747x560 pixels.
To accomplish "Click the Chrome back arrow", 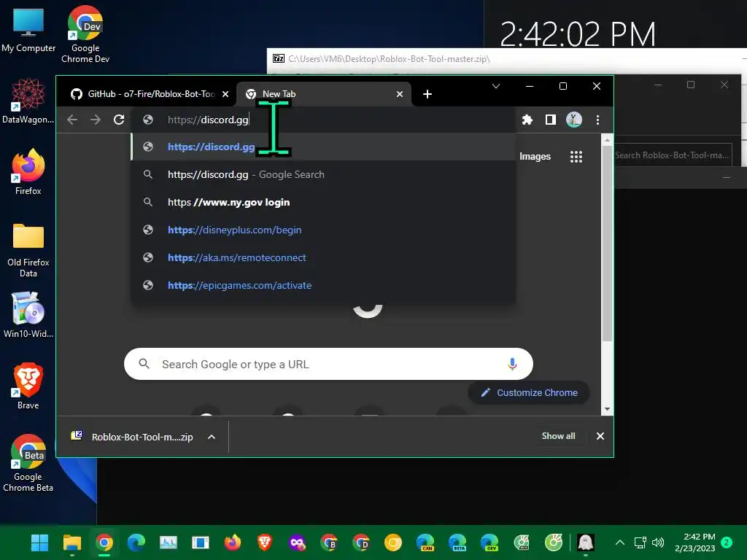I will pos(72,120).
